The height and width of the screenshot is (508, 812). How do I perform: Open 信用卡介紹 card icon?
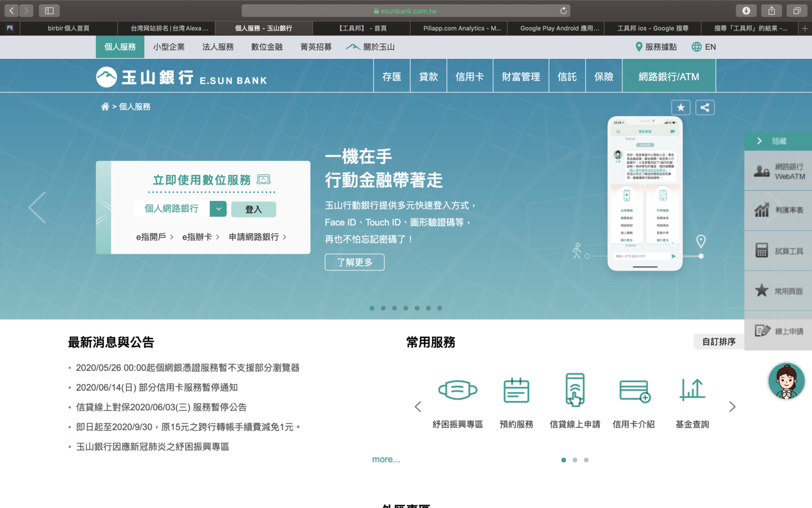click(635, 391)
